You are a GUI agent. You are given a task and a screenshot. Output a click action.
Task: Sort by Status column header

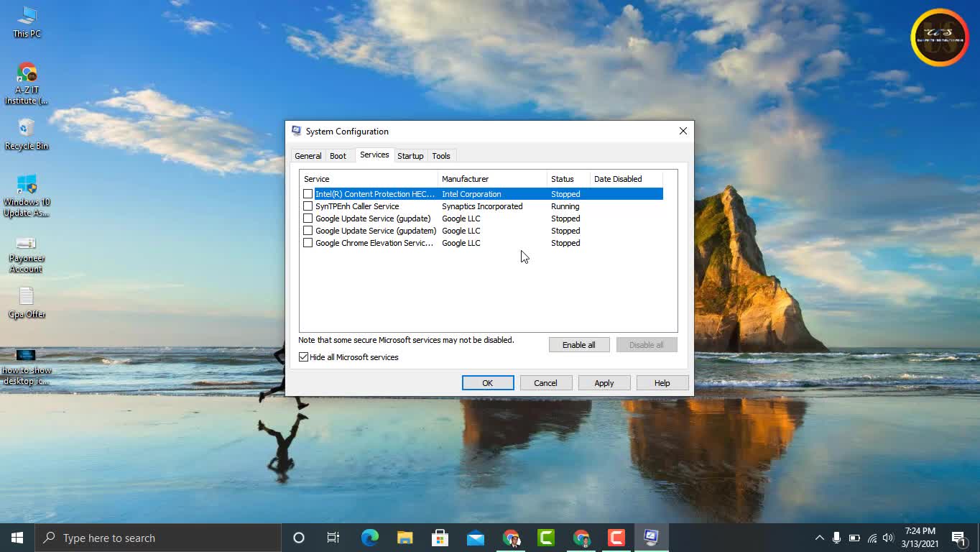pyautogui.click(x=568, y=179)
